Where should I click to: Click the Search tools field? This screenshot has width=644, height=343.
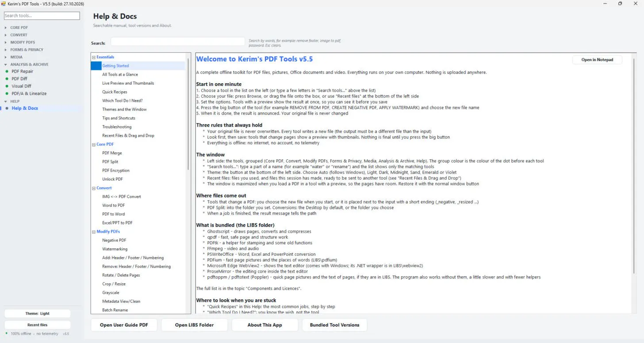tap(42, 15)
